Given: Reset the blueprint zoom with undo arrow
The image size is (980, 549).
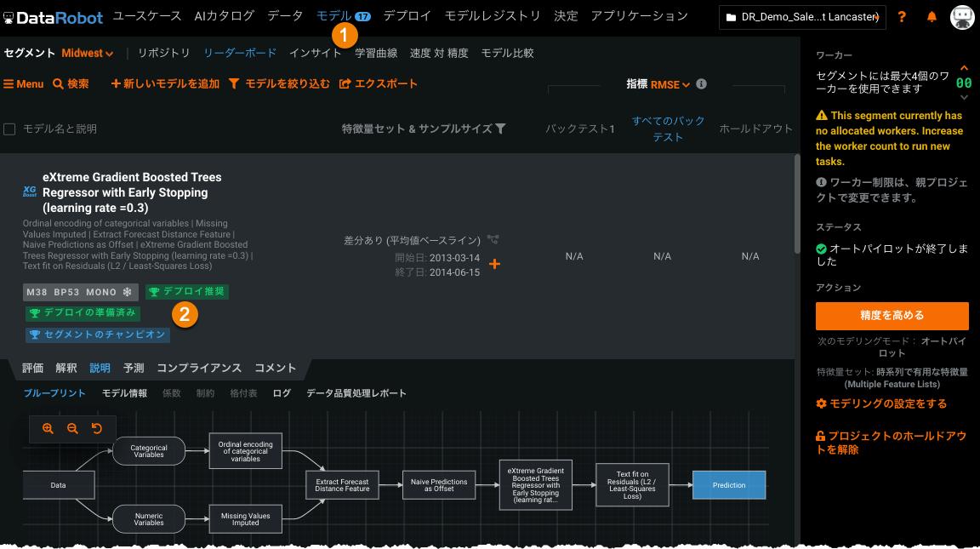Looking at the screenshot, I should coord(97,429).
